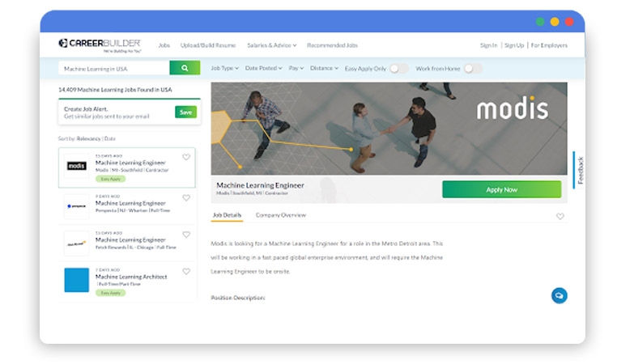Enable the Work from Home toggle
This screenshot has height=364, width=617.
[472, 69]
